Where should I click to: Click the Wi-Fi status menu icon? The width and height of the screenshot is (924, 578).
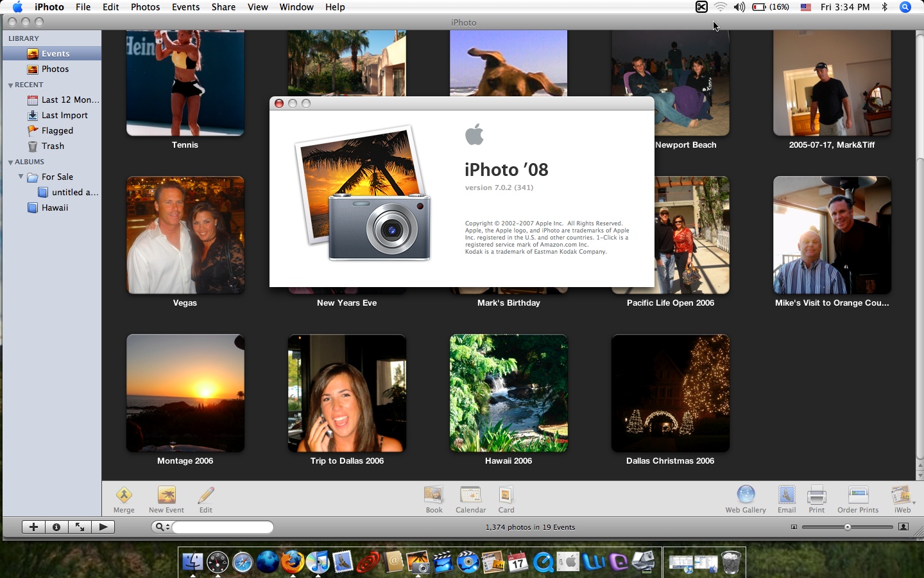pyautogui.click(x=721, y=7)
